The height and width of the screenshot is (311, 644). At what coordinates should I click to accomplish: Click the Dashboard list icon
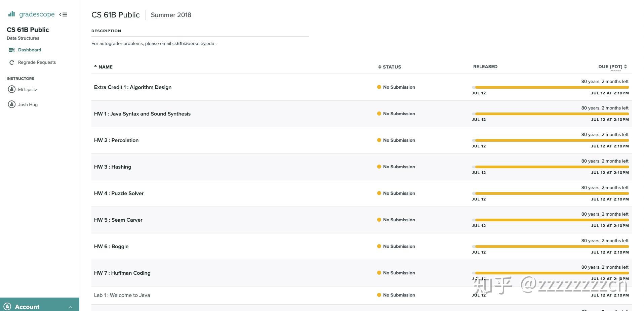(12, 50)
